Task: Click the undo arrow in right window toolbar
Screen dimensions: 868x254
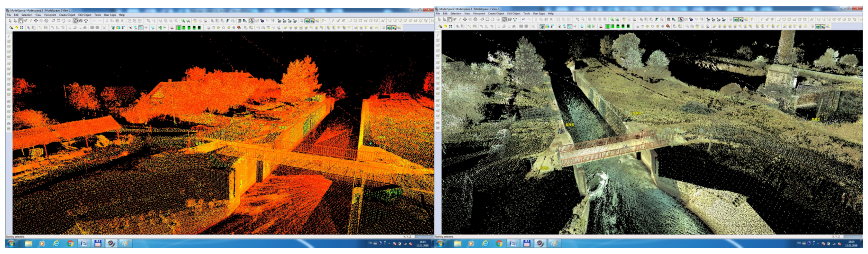Action: [x=523, y=19]
